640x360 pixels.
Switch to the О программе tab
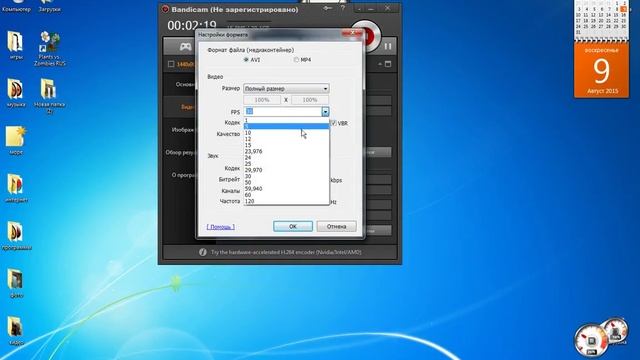point(183,175)
